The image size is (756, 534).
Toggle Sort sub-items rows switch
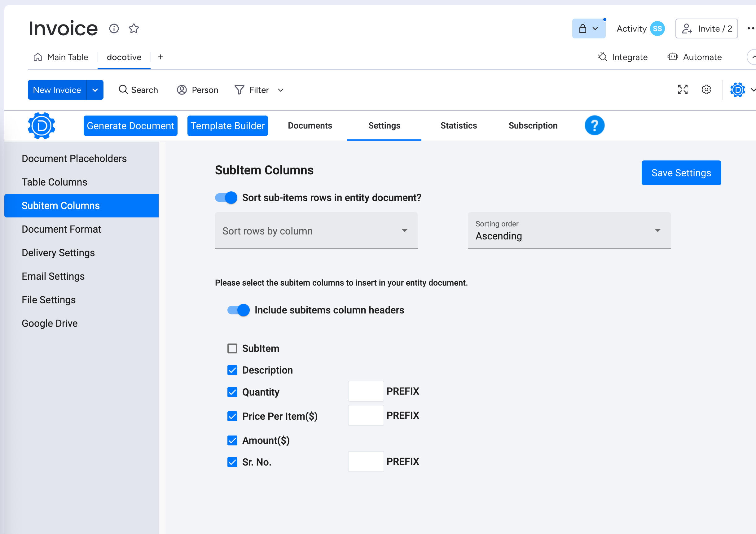tap(226, 198)
